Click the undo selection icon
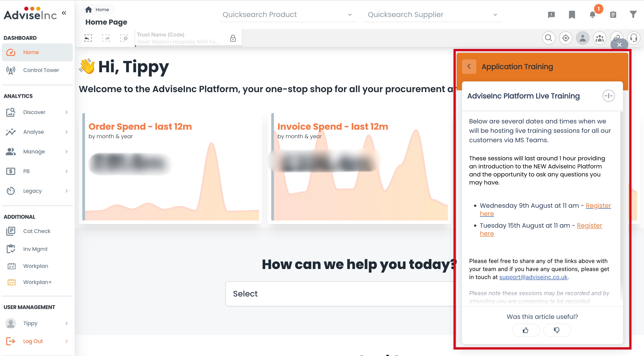Screen dimensions: 644x356 click(88, 38)
